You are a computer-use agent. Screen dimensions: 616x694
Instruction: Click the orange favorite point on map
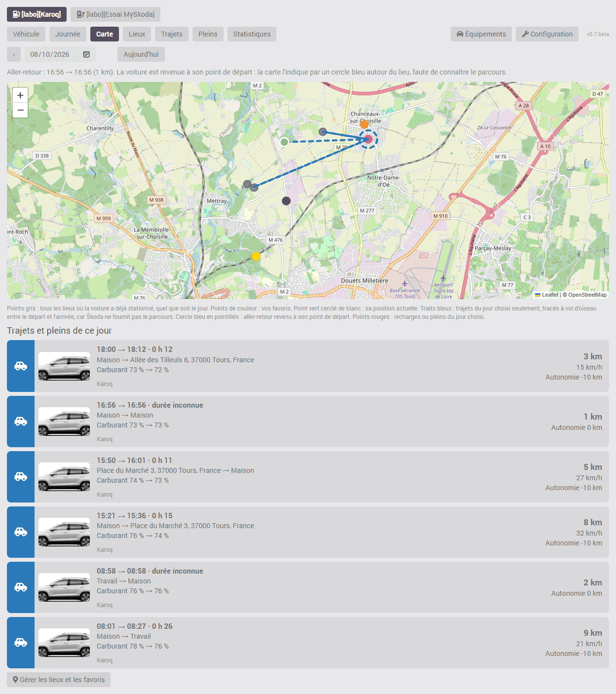[x=364, y=124]
